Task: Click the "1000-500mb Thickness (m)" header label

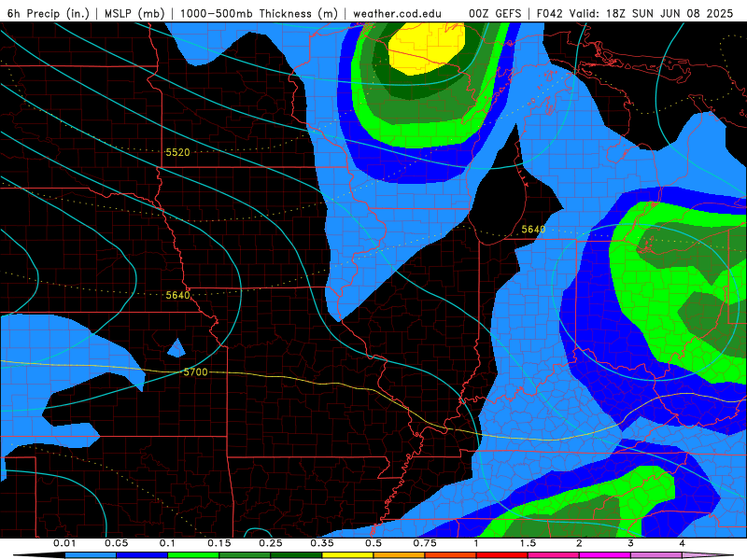Action: tap(259, 13)
